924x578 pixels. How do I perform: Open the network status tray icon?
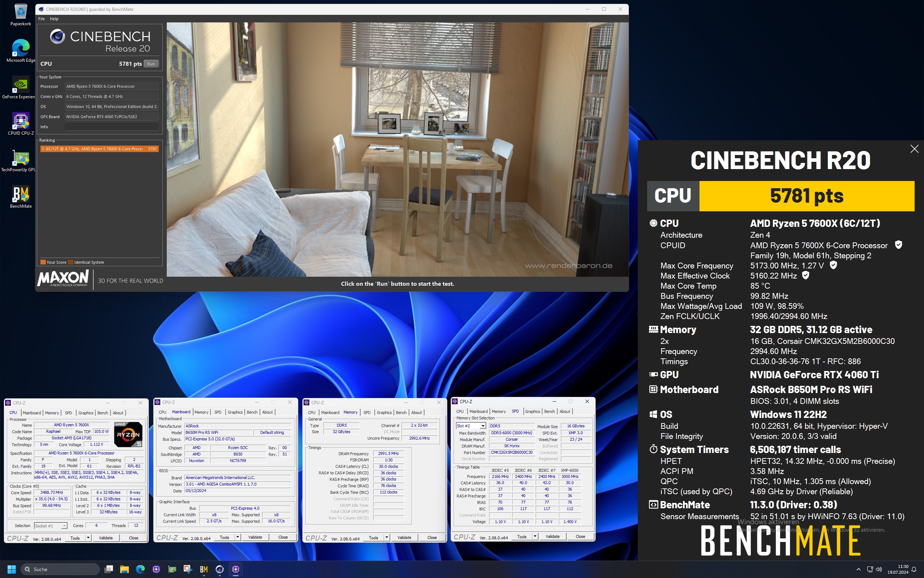pyautogui.click(x=869, y=569)
